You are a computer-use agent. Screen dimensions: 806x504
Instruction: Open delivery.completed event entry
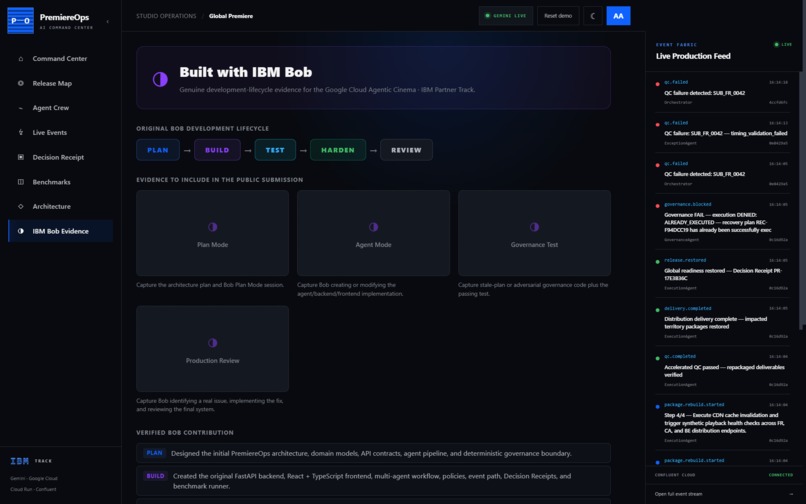722,322
